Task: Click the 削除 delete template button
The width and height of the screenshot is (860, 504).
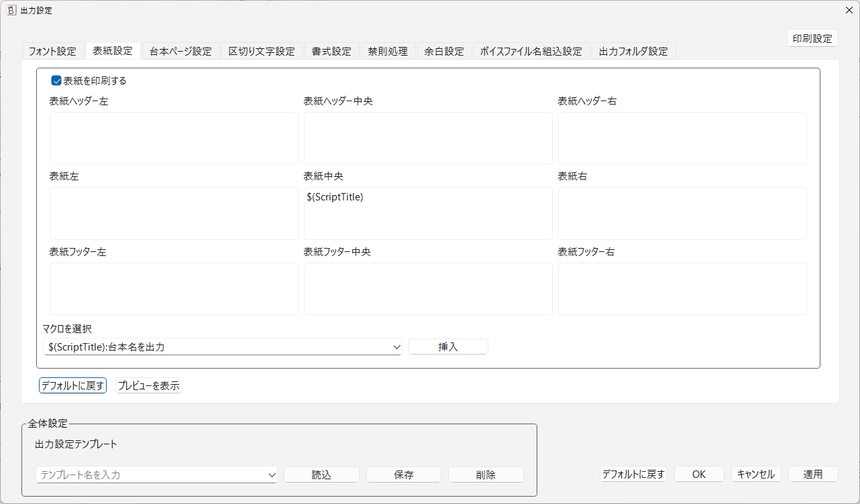Action: (486, 475)
